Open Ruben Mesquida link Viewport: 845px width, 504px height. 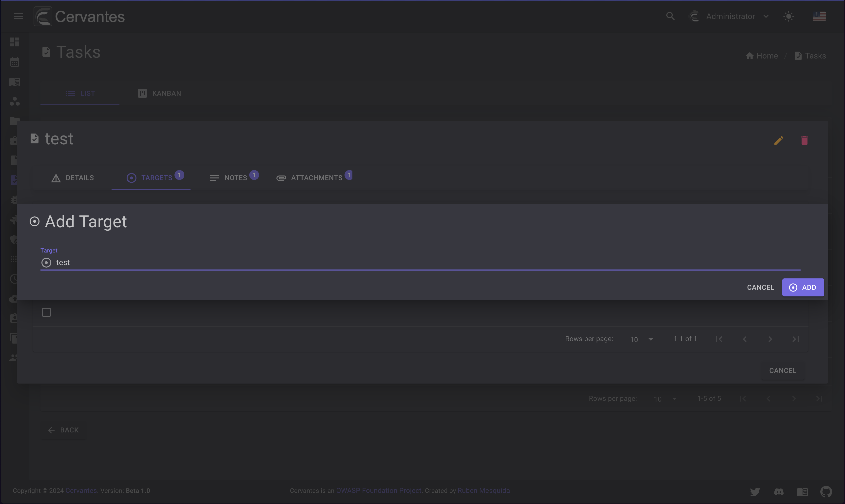click(483, 490)
